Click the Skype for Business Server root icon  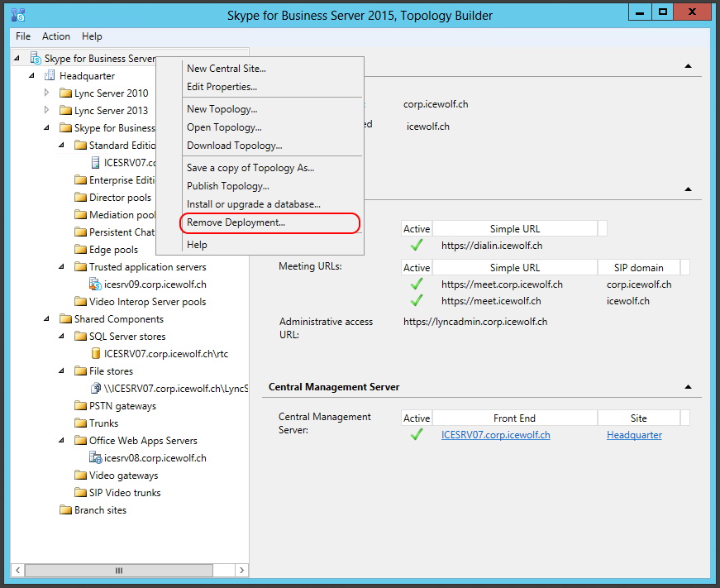[x=36, y=58]
